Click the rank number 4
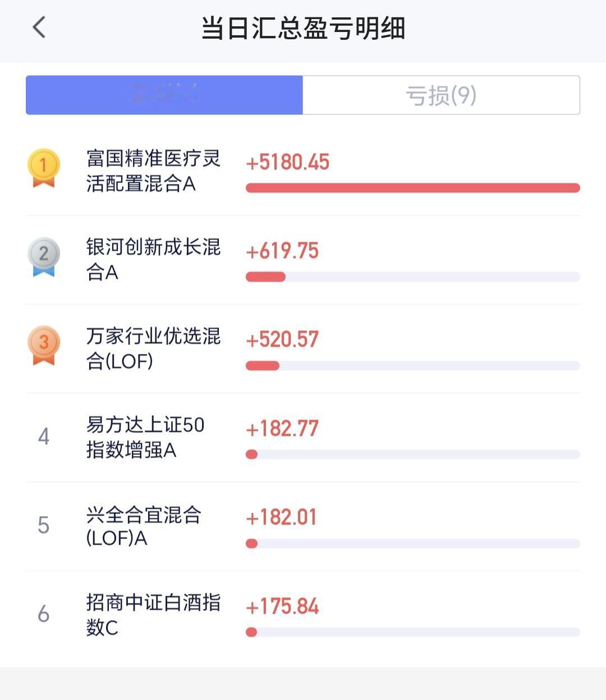The width and height of the screenshot is (606, 700). (x=44, y=436)
